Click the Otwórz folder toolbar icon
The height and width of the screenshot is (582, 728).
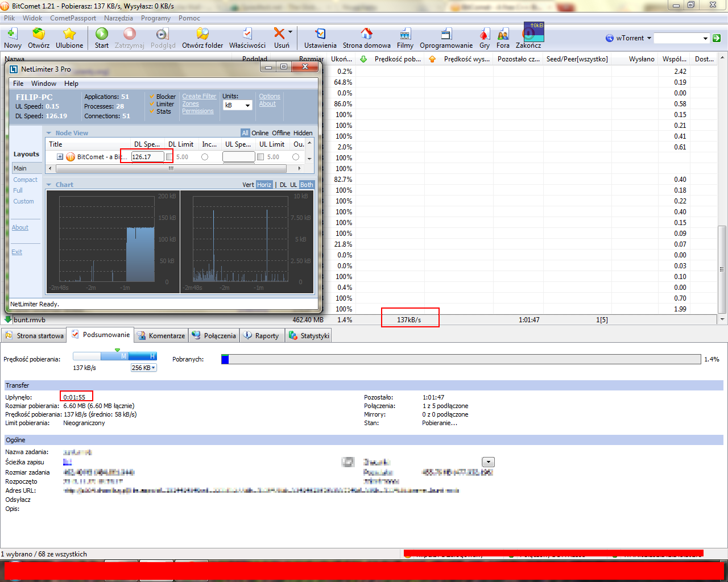pyautogui.click(x=202, y=34)
